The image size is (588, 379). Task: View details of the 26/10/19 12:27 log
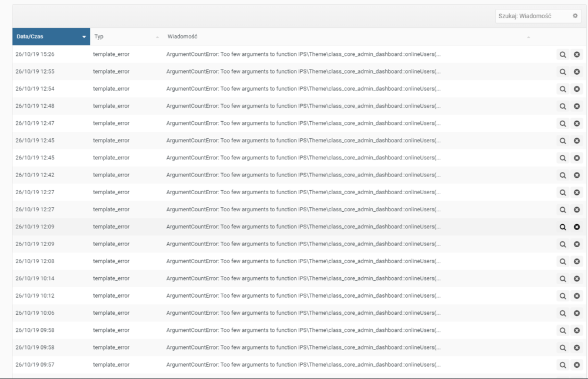click(x=563, y=192)
